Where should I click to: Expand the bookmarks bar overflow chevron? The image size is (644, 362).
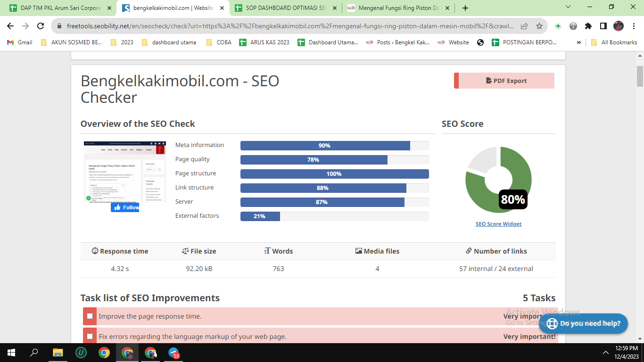point(579,42)
